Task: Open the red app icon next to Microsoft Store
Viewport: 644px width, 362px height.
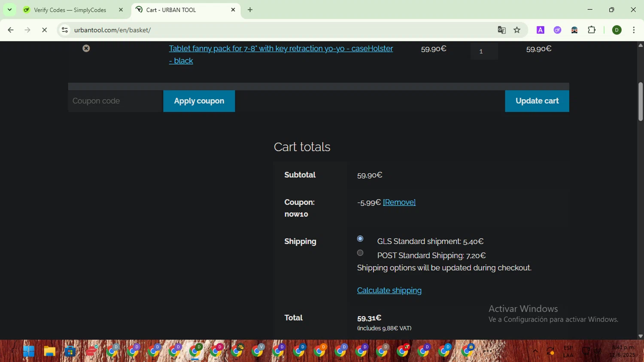Action: [91, 351]
